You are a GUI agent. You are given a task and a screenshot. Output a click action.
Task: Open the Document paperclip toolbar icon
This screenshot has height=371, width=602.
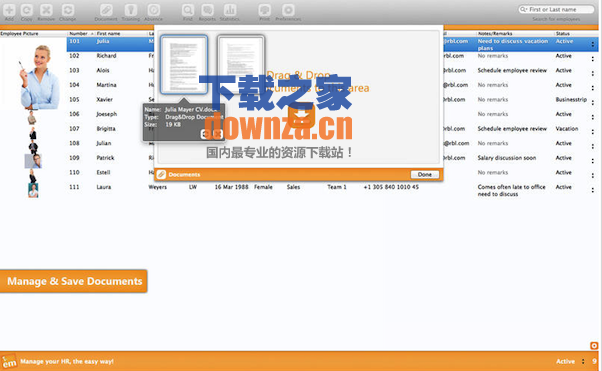106,10
